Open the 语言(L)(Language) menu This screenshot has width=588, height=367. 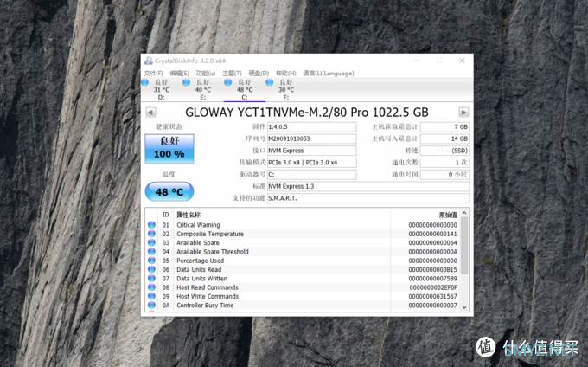(329, 74)
